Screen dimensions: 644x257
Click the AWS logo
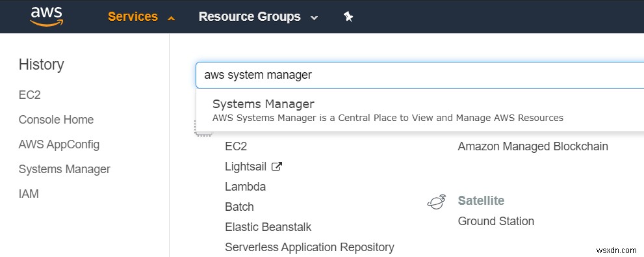click(46, 17)
